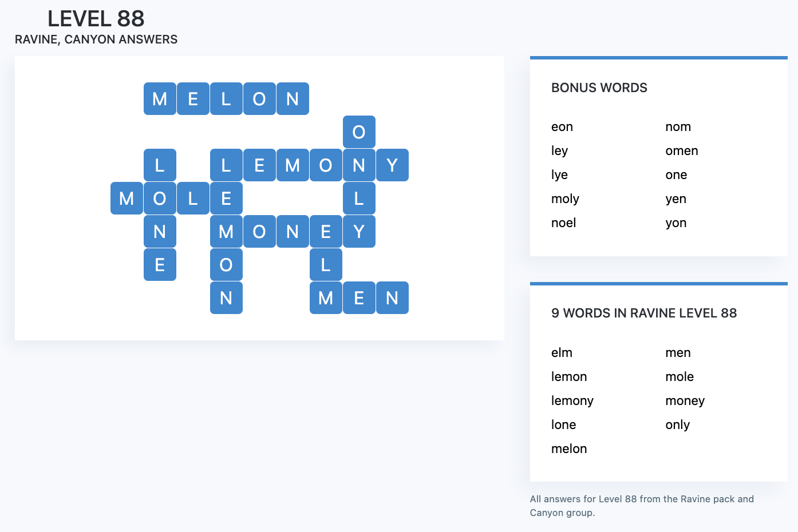Click the M tile starting MELON in the grid

(160, 99)
